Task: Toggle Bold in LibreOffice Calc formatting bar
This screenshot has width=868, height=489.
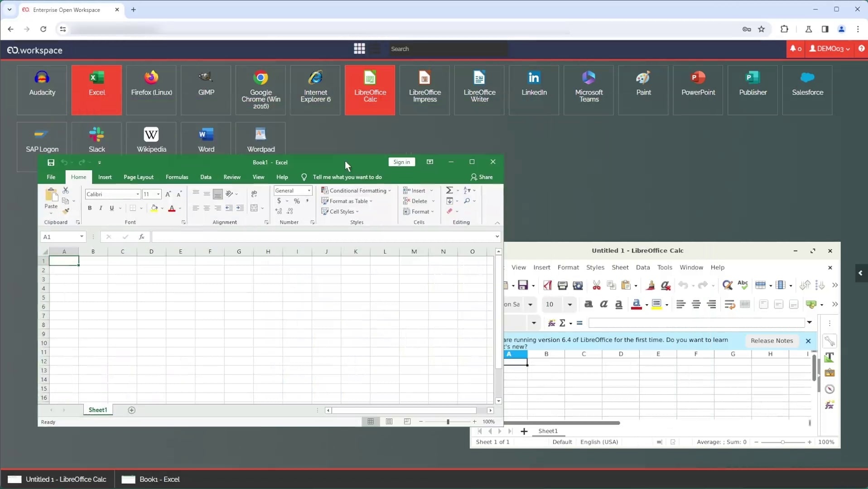Action: point(588,304)
